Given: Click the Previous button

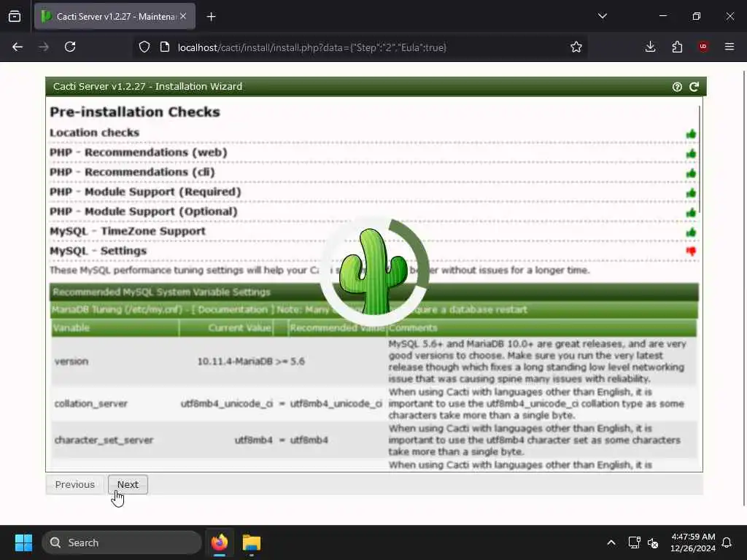Looking at the screenshot, I should coord(75,484).
